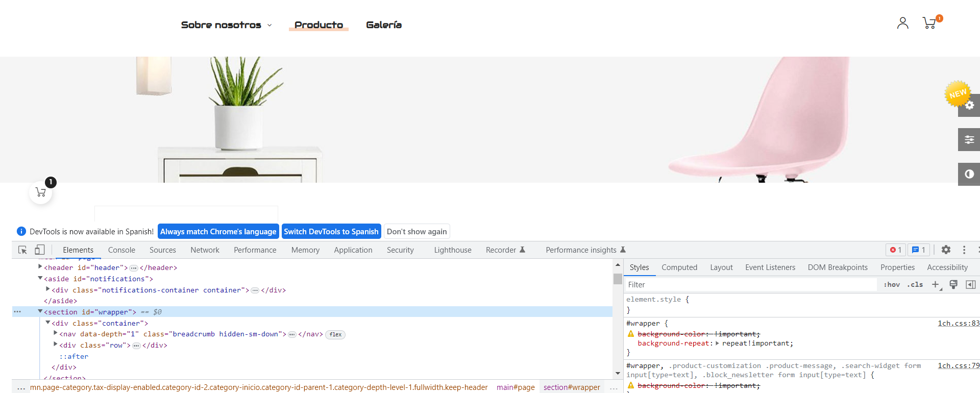Click the red error count badge

(x=896, y=250)
